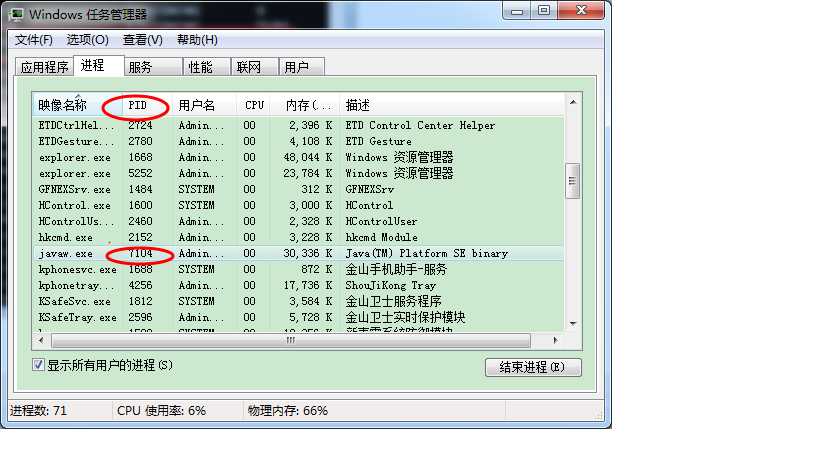This screenshot has height=460, width=819.
Task: Click the 结束进程 button
Action: pos(533,367)
